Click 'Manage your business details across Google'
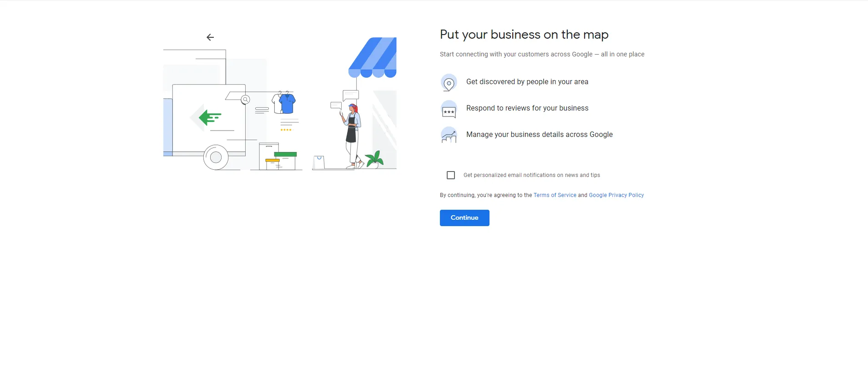The image size is (868, 389). (x=540, y=135)
